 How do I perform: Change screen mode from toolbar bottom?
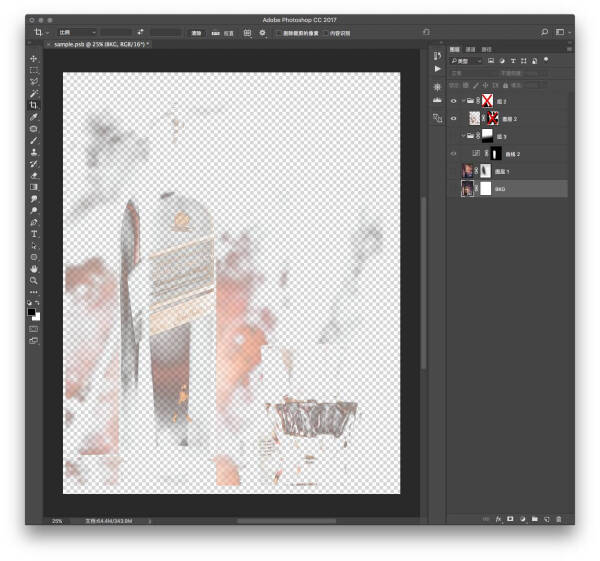pyautogui.click(x=34, y=341)
